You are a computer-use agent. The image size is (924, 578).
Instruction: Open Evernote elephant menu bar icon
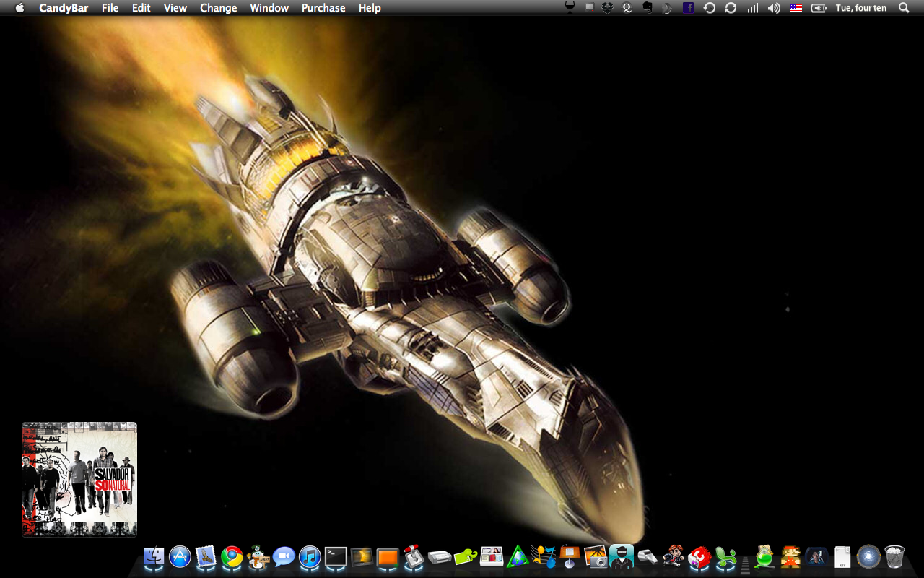(x=648, y=8)
